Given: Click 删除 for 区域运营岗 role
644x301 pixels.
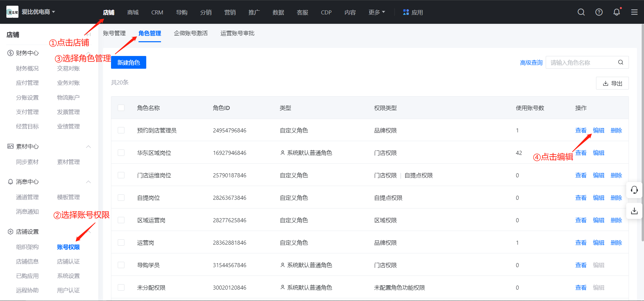Looking at the screenshot, I should click(x=616, y=220).
